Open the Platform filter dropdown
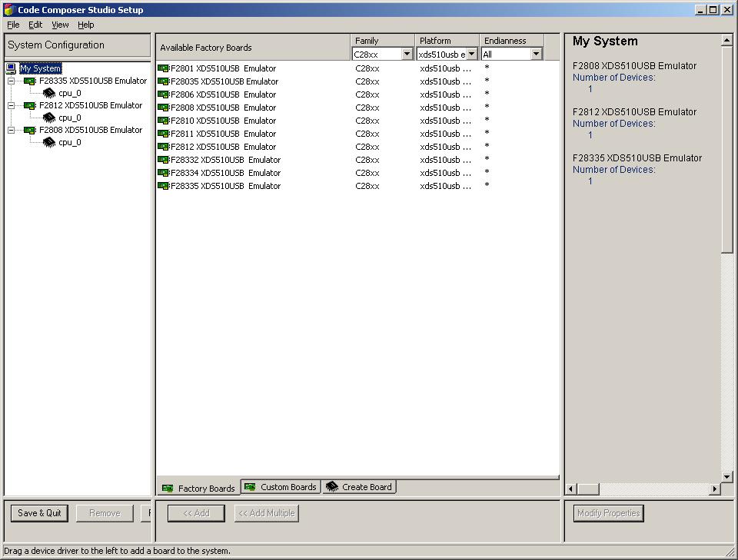Screen dimensions: 738x560 [x=471, y=54]
